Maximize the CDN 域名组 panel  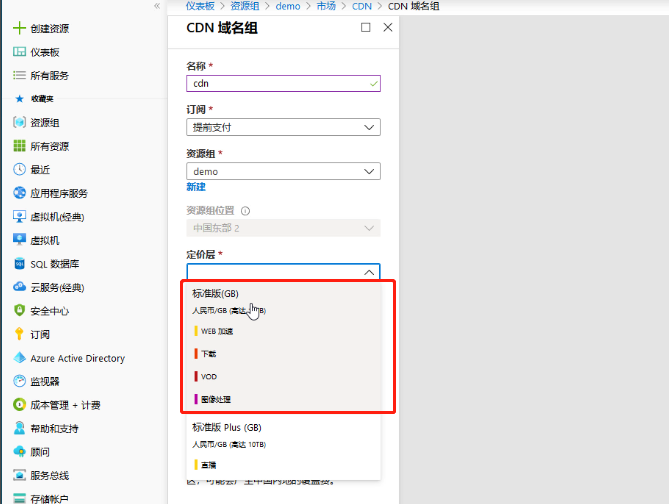point(366,28)
